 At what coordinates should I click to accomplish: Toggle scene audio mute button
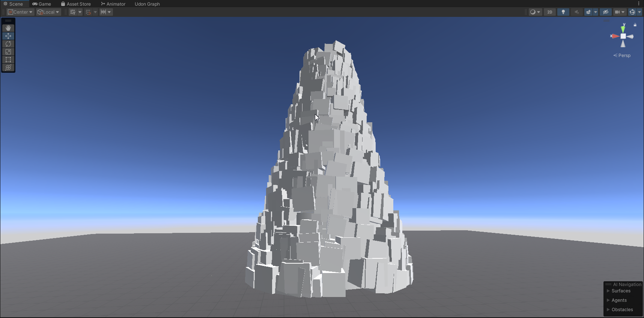(x=577, y=12)
